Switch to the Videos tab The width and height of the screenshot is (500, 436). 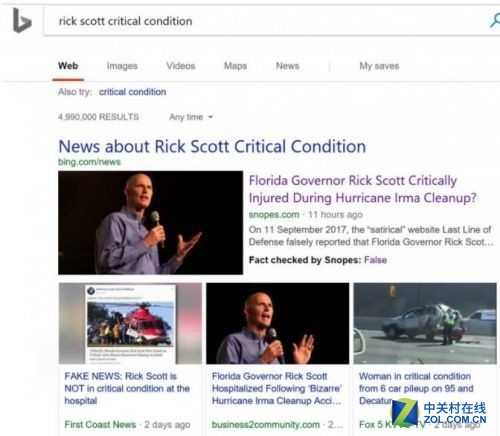(x=181, y=66)
